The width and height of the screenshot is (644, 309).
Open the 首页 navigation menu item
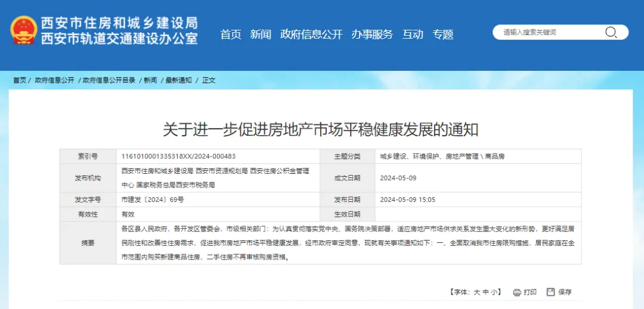click(231, 35)
